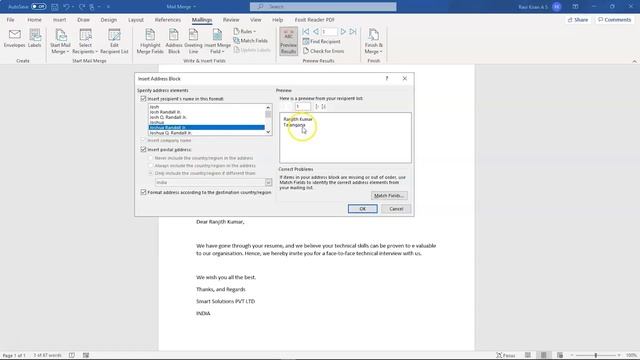Open the File tab
The width and height of the screenshot is (640, 360).
(10, 20)
